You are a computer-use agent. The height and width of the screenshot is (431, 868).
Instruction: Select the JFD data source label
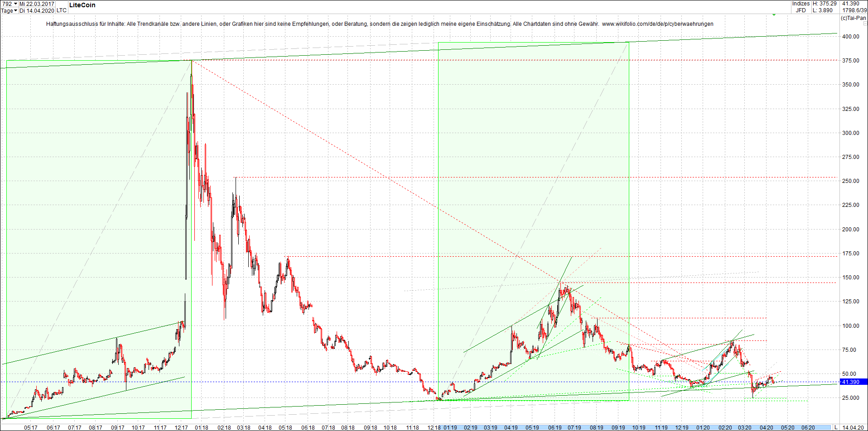click(x=800, y=10)
